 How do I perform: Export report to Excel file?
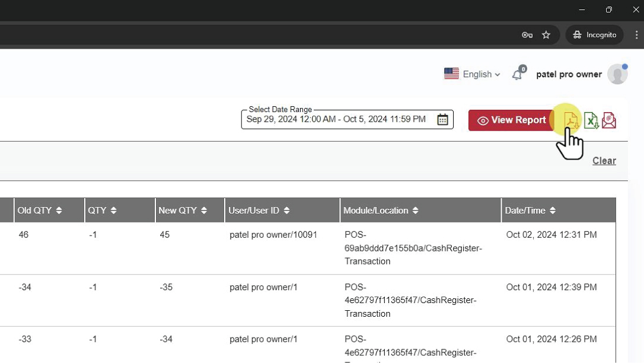(x=591, y=120)
